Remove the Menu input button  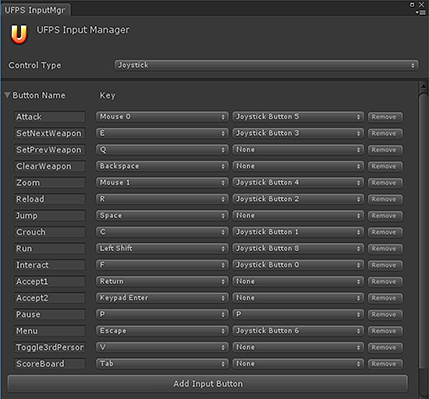(385, 331)
